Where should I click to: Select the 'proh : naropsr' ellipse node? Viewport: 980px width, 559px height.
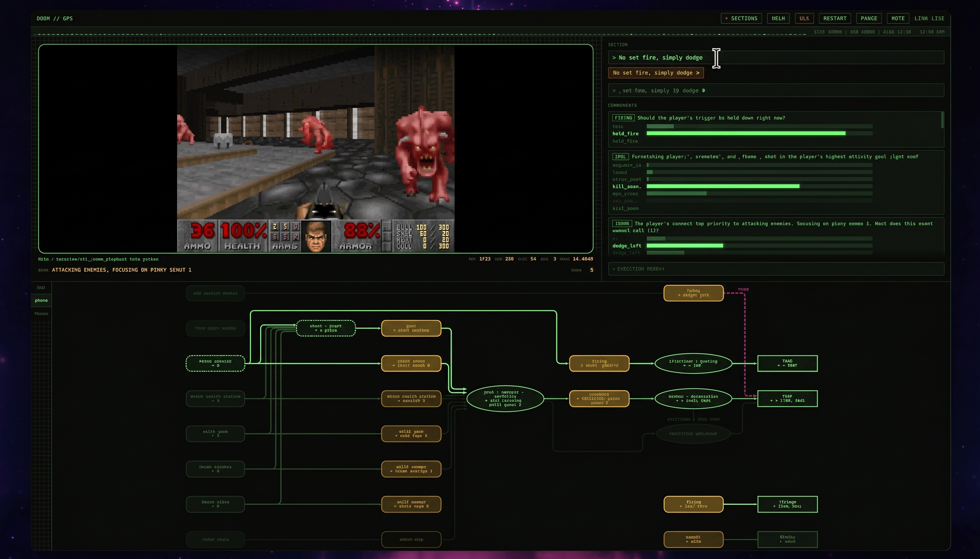505,399
